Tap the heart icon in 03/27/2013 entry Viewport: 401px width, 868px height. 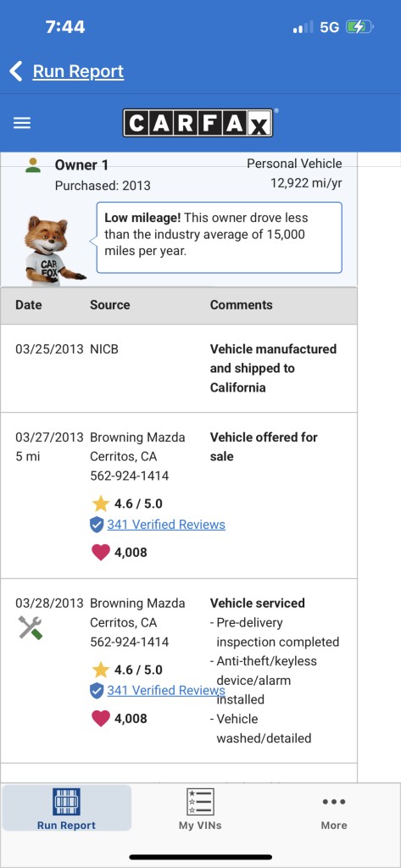tap(100, 552)
